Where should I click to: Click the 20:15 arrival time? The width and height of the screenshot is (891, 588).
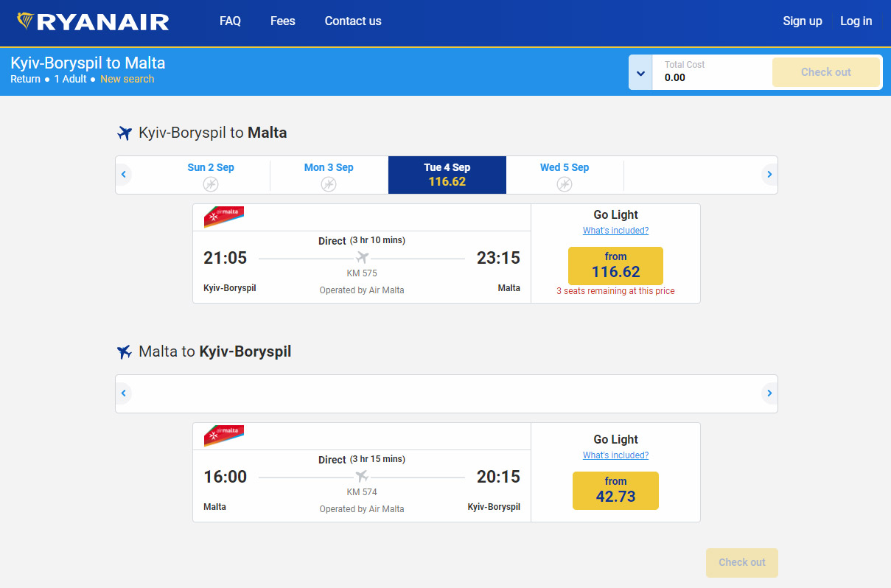tap(498, 477)
